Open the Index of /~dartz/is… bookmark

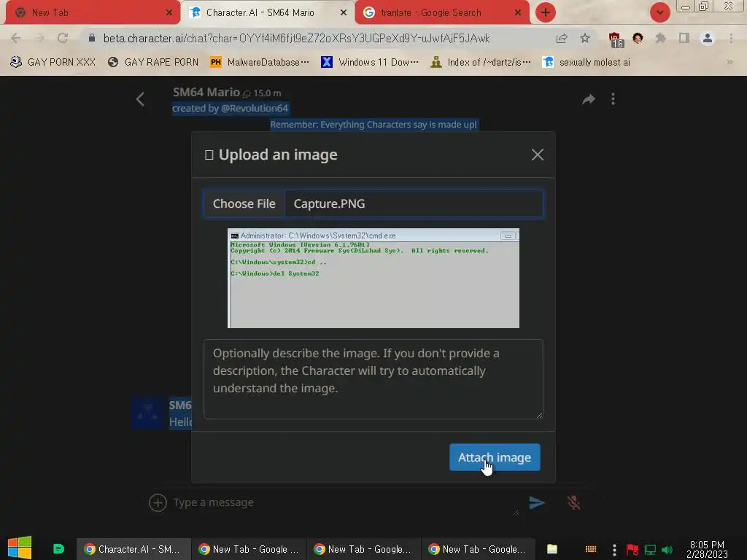481,63
